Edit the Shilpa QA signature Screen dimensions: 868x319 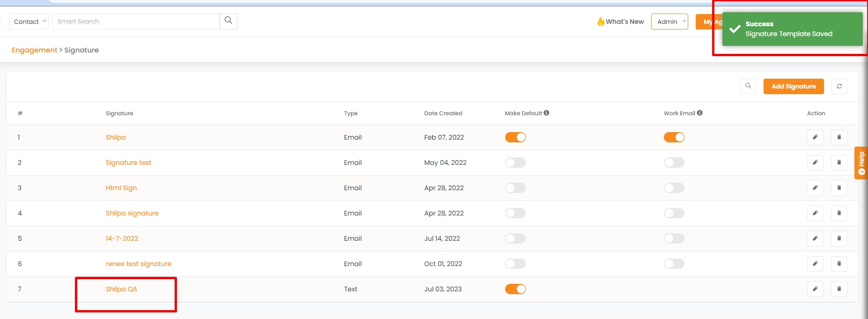pos(815,289)
